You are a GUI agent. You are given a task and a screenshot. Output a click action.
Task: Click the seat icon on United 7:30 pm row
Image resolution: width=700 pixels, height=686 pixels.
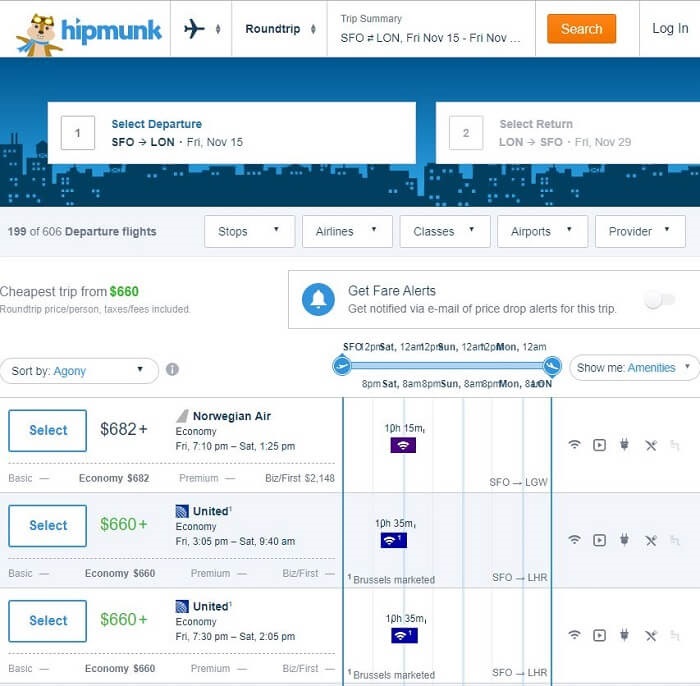pyautogui.click(x=675, y=635)
